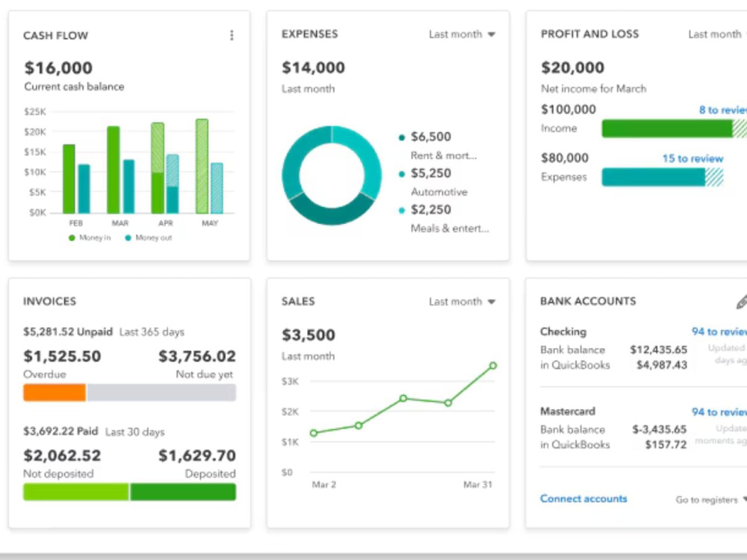The image size is (747, 560).
Task: Click the $2,062.52 Not deposited amount
Action: pyautogui.click(x=63, y=455)
